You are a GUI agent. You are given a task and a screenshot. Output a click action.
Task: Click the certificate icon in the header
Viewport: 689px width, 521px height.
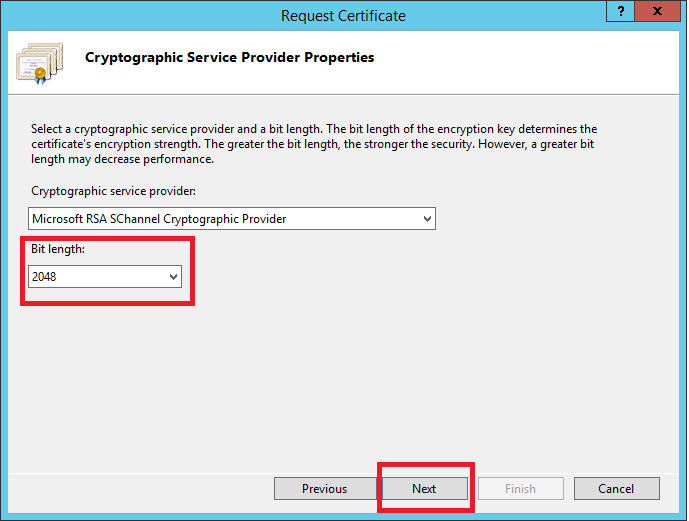click(36, 61)
